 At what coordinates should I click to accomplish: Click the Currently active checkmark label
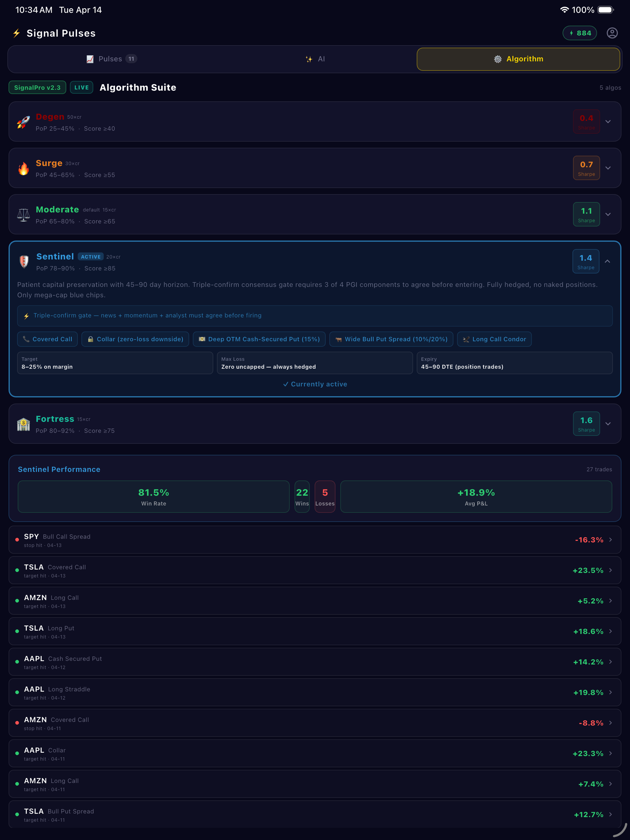tap(315, 384)
